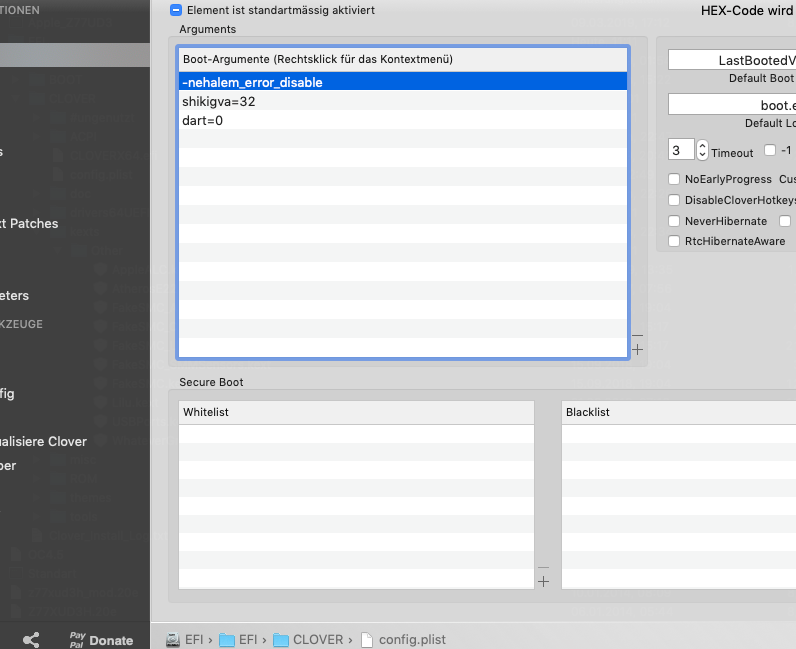
Task: Select the -nehalem_error_disable boot argument
Action: (403, 82)
